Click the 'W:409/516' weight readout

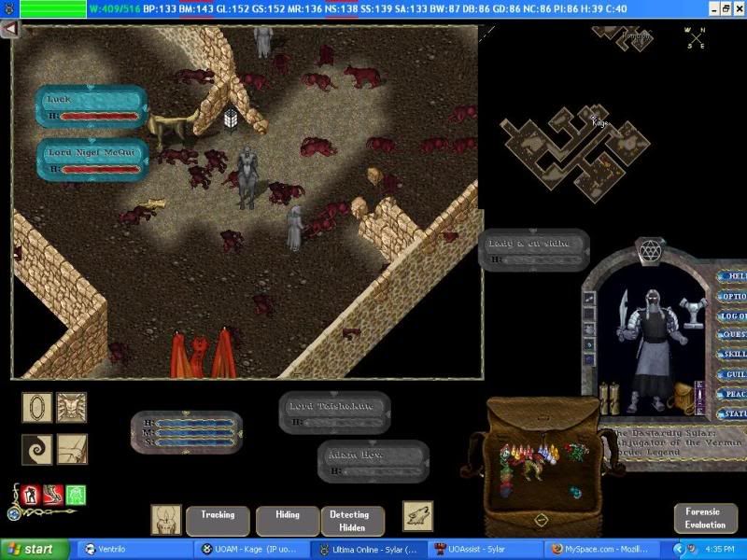click(x=114, y=8)
